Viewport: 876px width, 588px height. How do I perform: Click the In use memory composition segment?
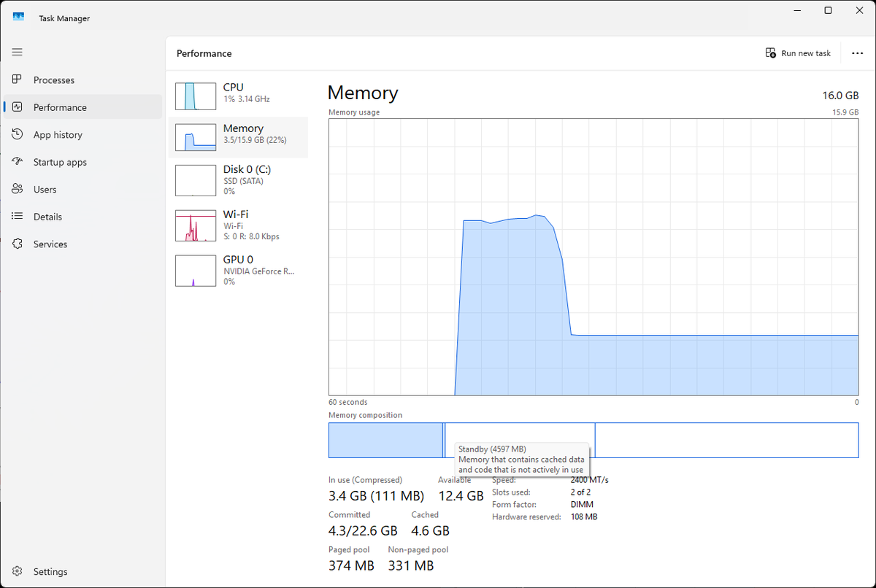pos(385,440)
